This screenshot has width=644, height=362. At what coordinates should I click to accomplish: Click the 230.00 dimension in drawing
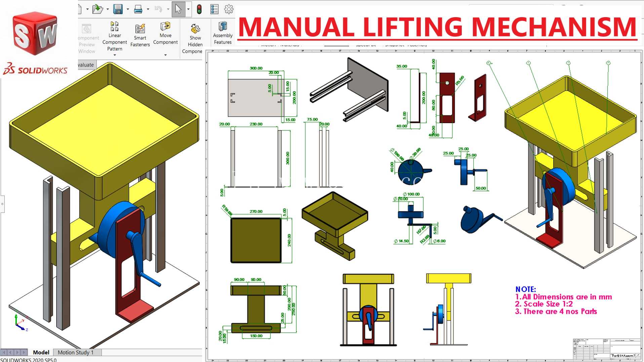[256, 124]
